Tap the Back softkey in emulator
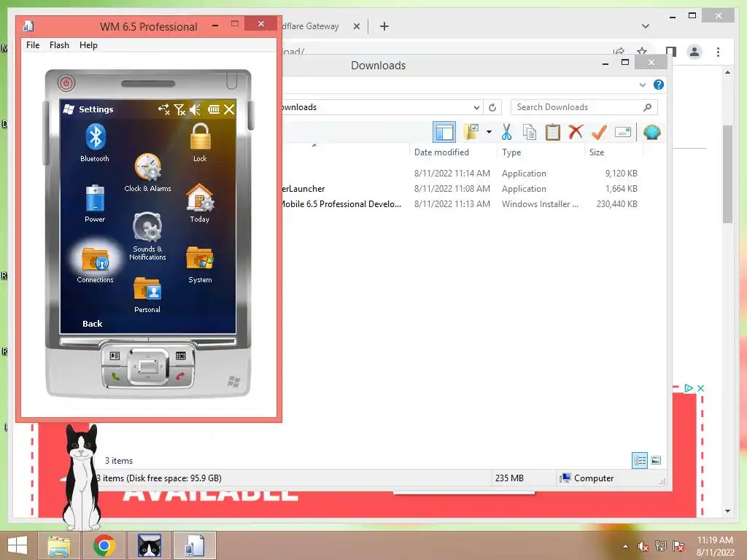The height and width of the screenshot is (560, 747). (x=93, y=324)
